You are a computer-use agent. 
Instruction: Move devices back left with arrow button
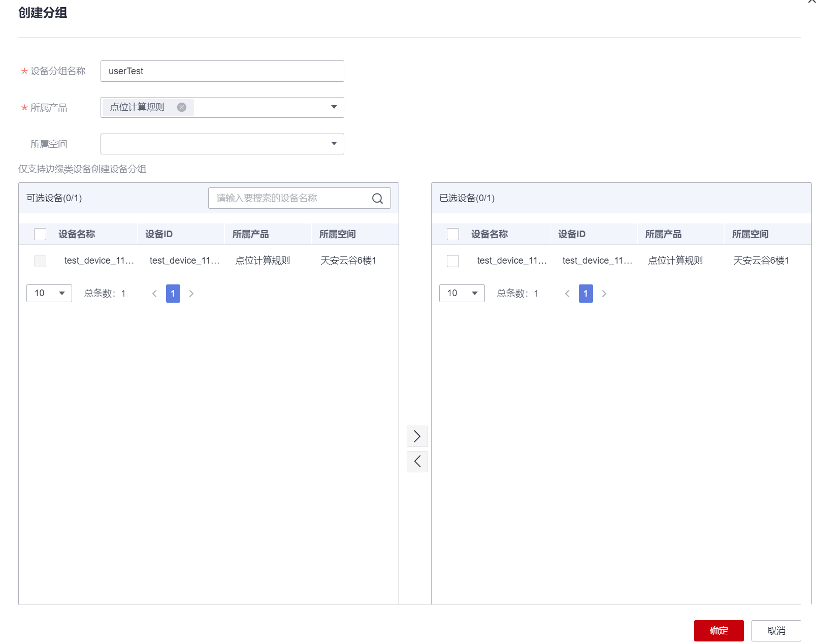coord(417,462)
